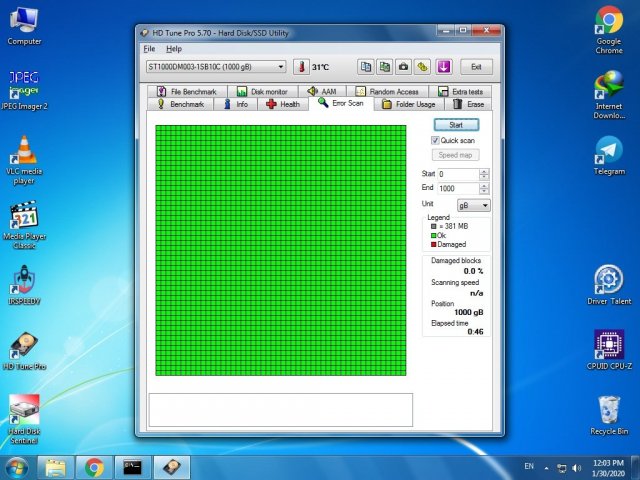
Task: Increase the Start value with up arrow
Action: [485, 171]
